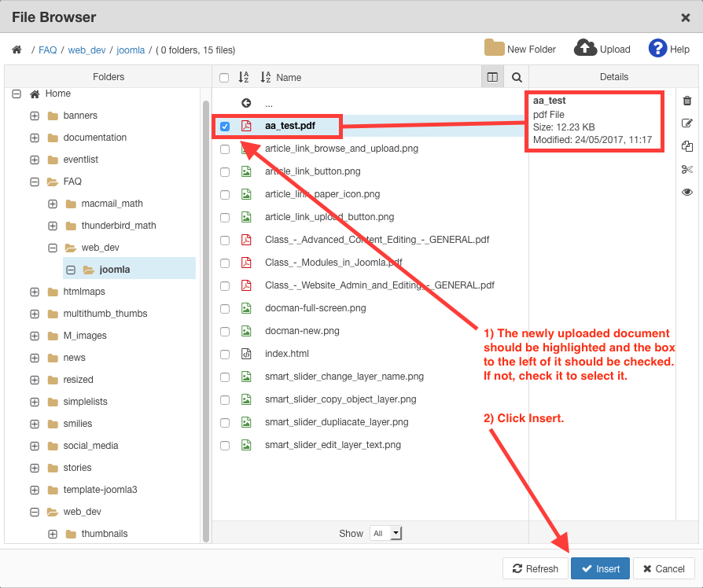
Task: Expand the documentation folder
Action: coord(35,138)
